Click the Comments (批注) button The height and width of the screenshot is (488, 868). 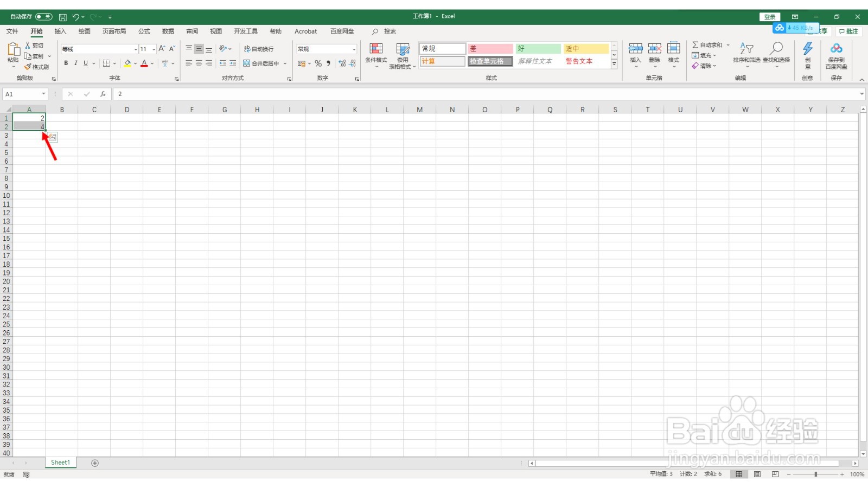tap(849, 31)
